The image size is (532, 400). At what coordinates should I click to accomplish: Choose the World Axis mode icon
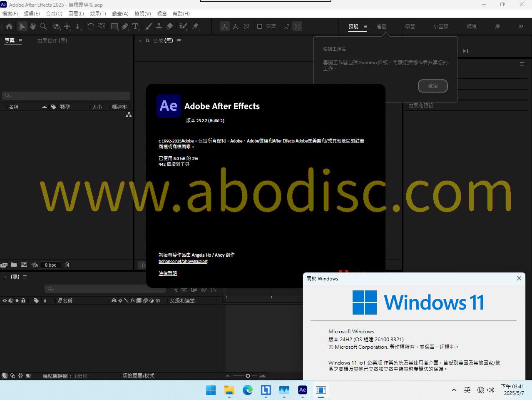click(x=236, y=26)
